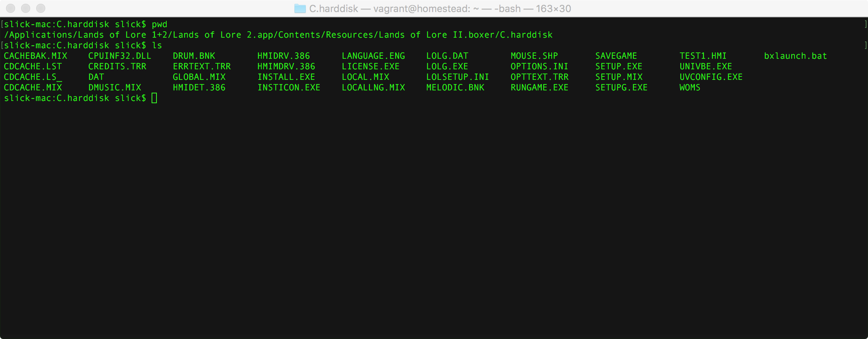Click CREDITS.TRR file name

(117, 67)
